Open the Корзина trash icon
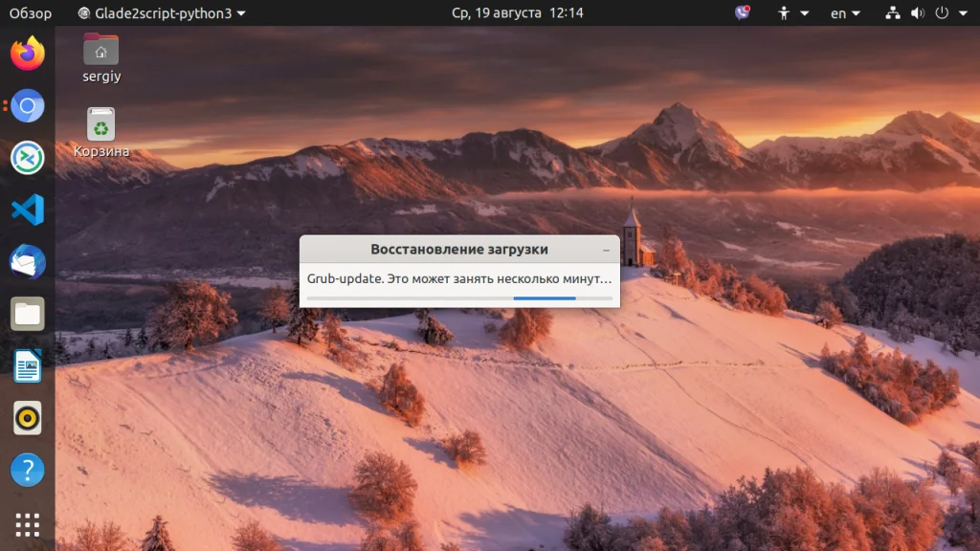980x551 pixels. point(101,132)
